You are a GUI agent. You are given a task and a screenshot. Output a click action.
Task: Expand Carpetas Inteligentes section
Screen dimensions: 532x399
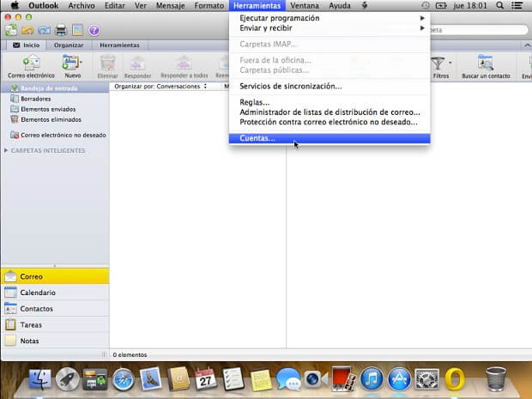click(6, 150)
